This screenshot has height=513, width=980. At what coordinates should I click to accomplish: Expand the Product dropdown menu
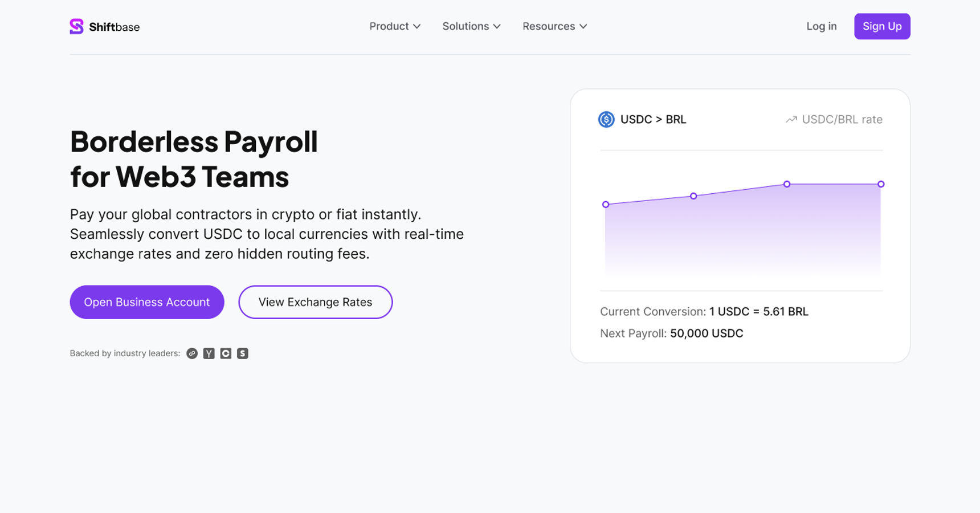[x=395, y=26]
